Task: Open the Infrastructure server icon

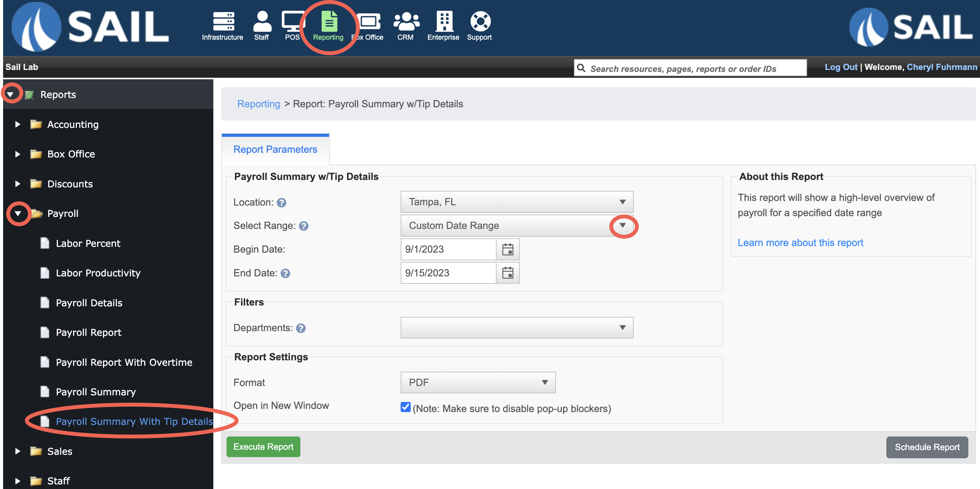Action: [x=223, y=21]
